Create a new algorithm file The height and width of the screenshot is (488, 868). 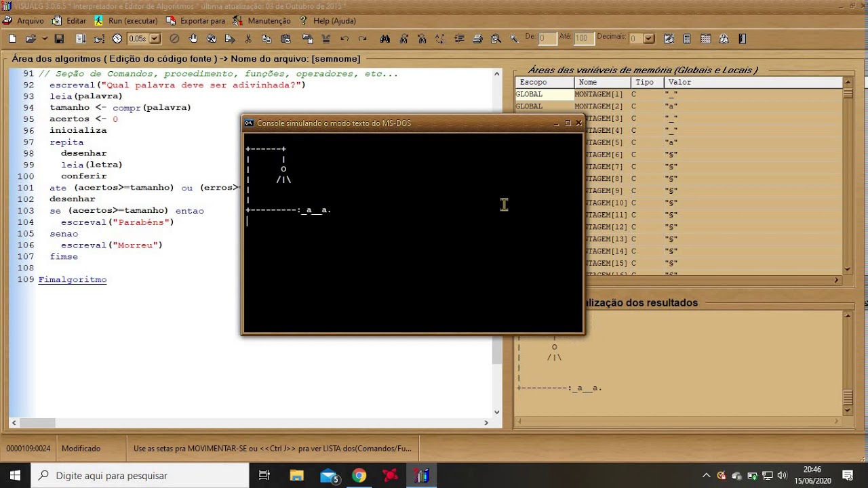coord(12,39)
